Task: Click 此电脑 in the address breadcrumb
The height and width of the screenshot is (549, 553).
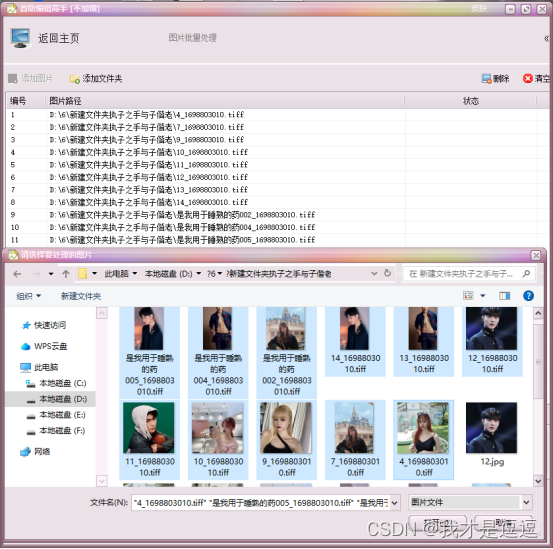Action: pyautogui.click(x=116, y=274)
